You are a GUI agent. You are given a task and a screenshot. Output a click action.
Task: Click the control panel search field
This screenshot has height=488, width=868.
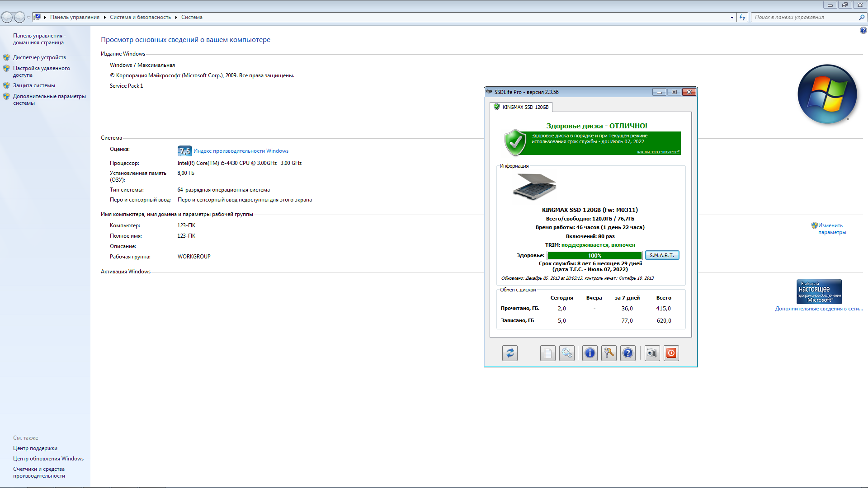click(x=805, y=17)
